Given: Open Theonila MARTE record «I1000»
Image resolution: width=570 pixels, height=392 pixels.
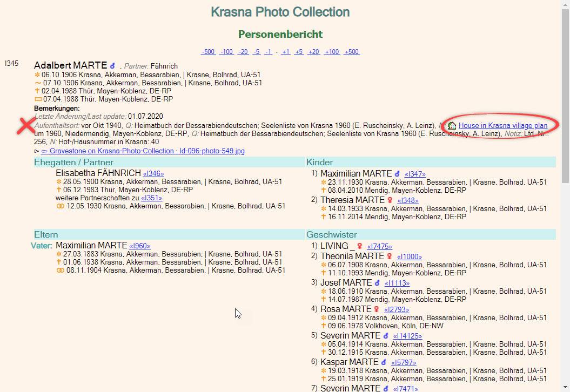Looking at the screenshot, I should pyautogui.click(x=409, y=257).
